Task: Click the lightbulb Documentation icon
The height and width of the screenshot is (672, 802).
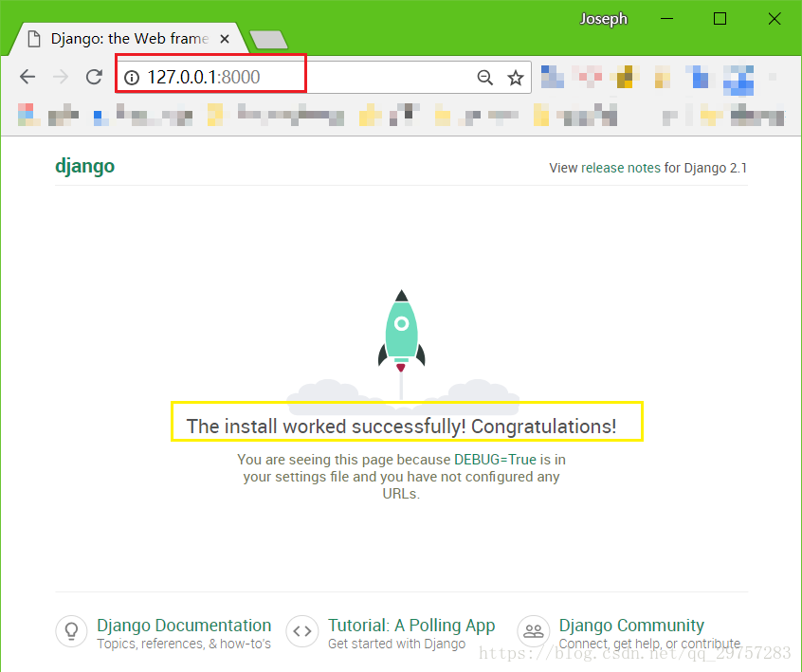Action: pyautogui.click(x=72, y=631)
